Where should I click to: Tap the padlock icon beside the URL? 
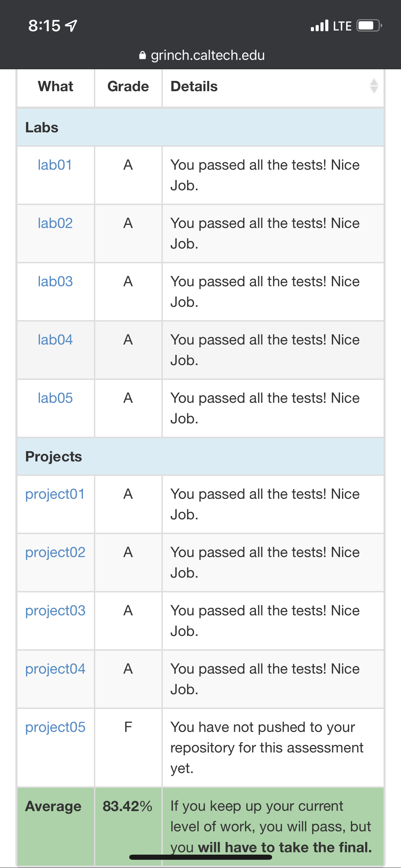pos(143,56)
